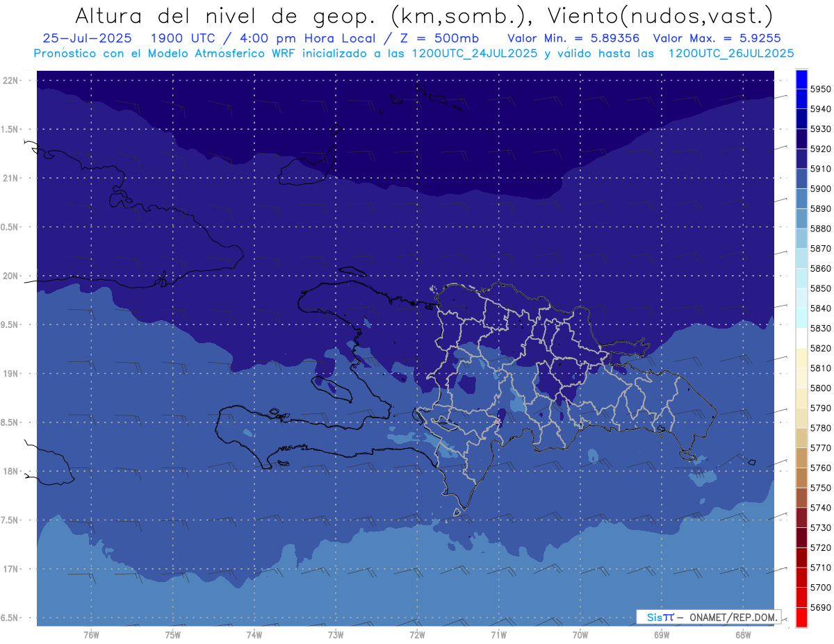Screen dimensions: 834x644
Task: Click the '72W' longitude label
Action: 417,634
